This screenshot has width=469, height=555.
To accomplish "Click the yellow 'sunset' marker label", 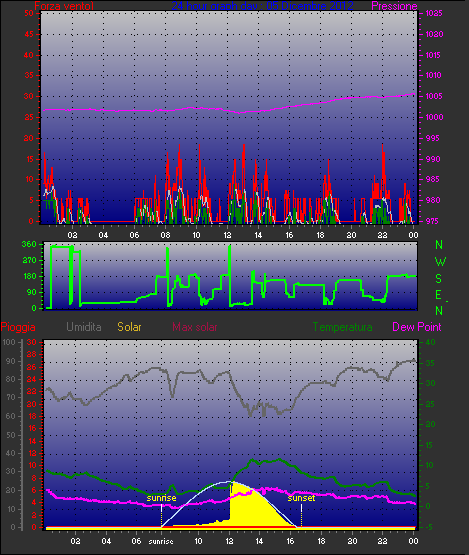I will [x=301, y=498].
